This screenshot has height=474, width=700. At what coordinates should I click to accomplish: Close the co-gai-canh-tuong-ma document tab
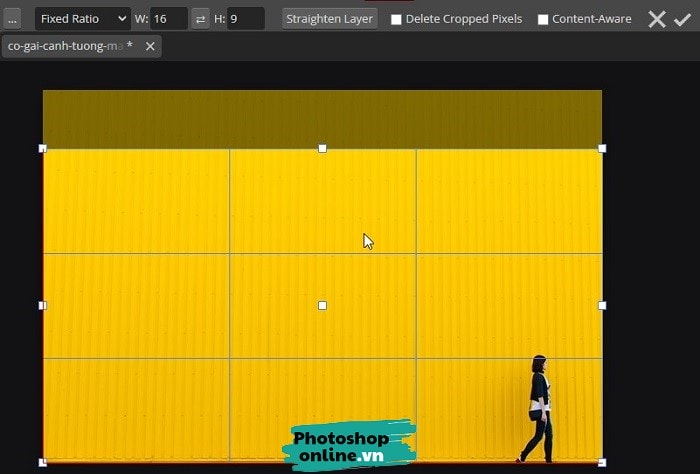tap(150, 46)
